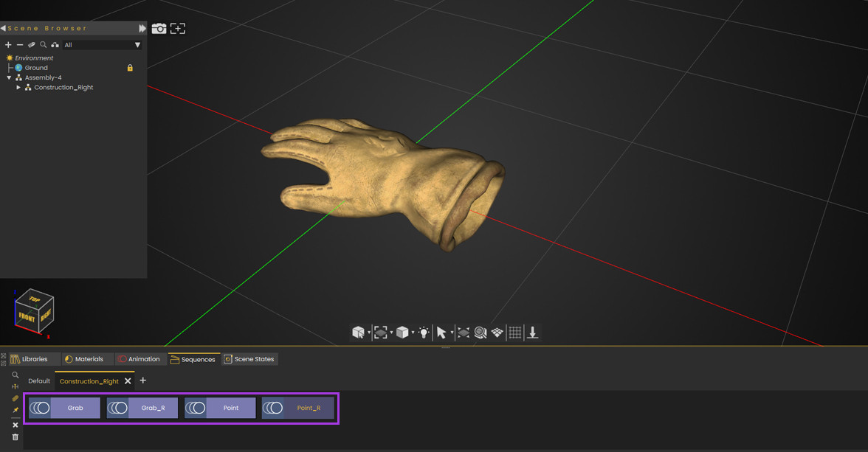Select the Point_R sequence block

[x=298, y=408]
